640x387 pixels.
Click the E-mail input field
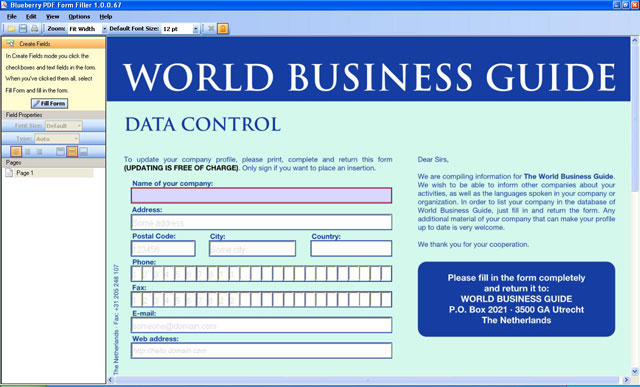click(x=261, y=325)
